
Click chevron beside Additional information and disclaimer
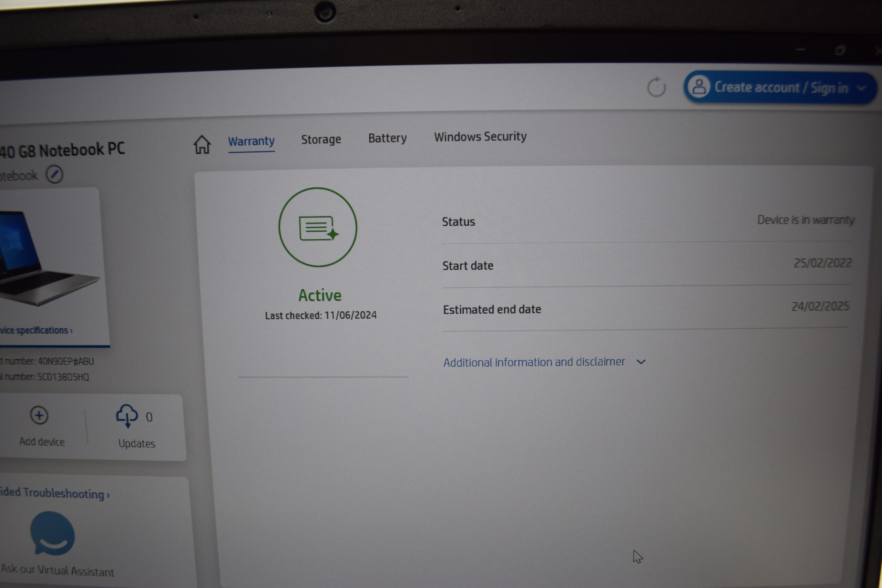[641, 362]
